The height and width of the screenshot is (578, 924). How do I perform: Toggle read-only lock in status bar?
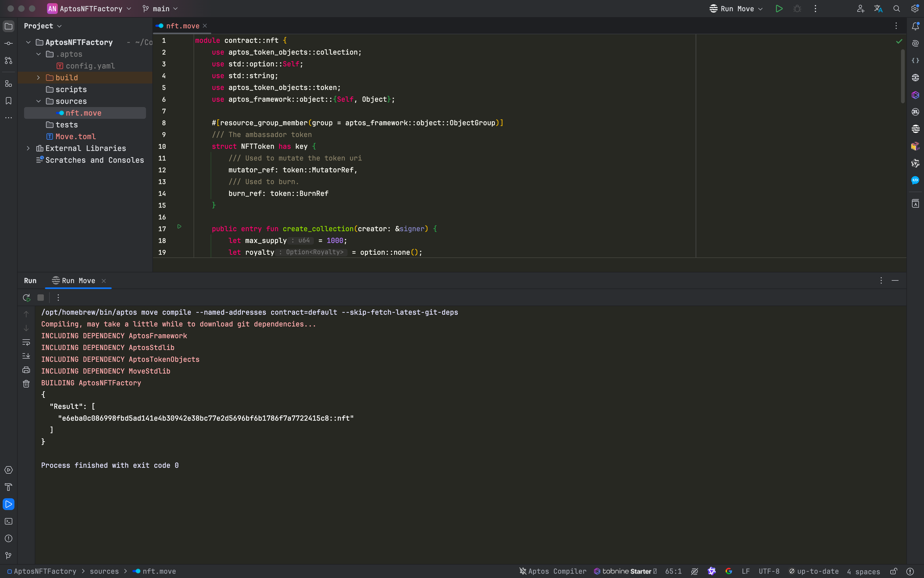894,571
